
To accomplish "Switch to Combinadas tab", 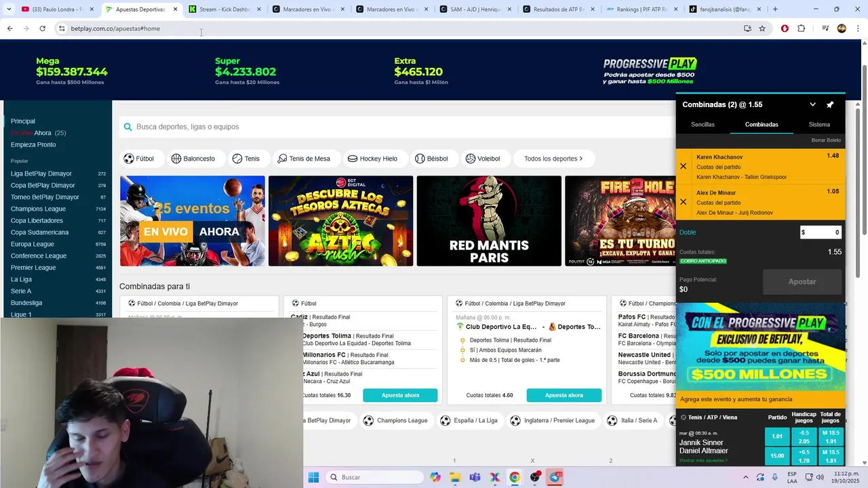I will [762, 125].
